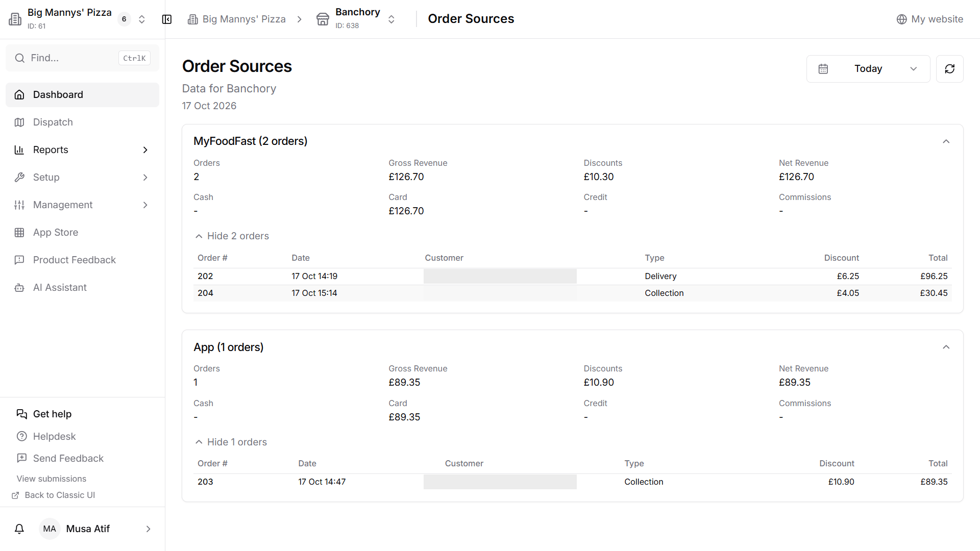
Task: Open the Today date range dropdown
Action: pos(868,69)
